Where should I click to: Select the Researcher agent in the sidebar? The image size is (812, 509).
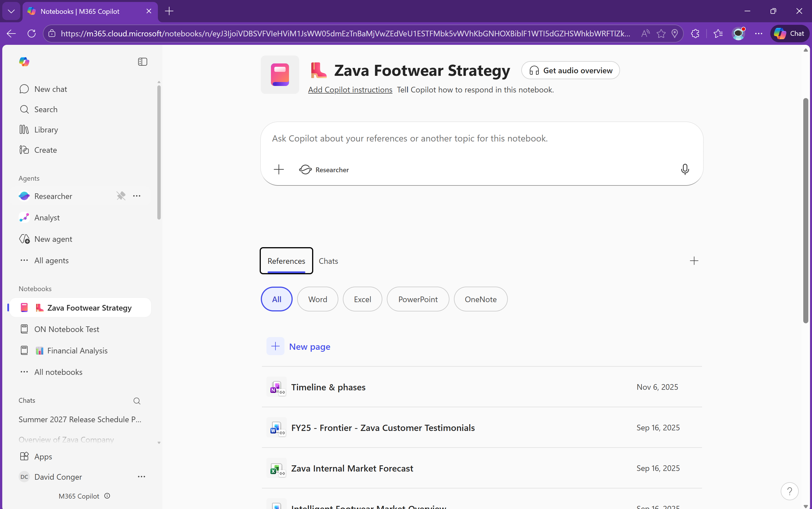pyautogui.click(x=53, y=196)
